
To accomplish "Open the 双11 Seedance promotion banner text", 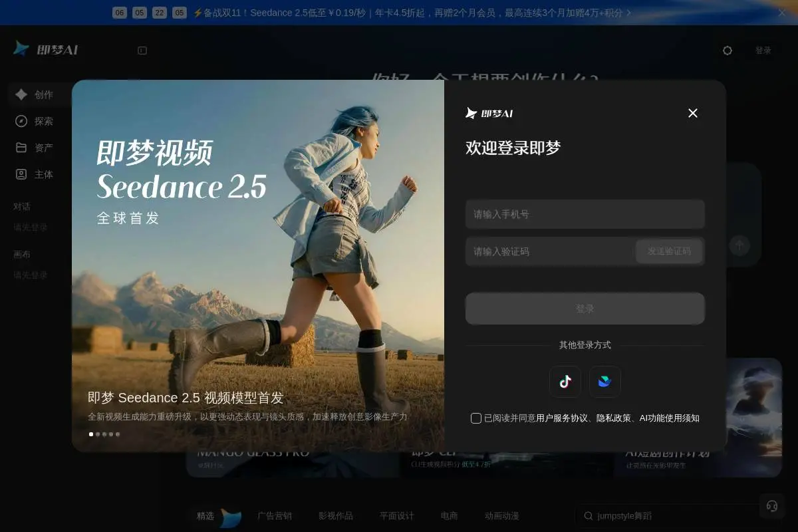I will pos(408,13).
